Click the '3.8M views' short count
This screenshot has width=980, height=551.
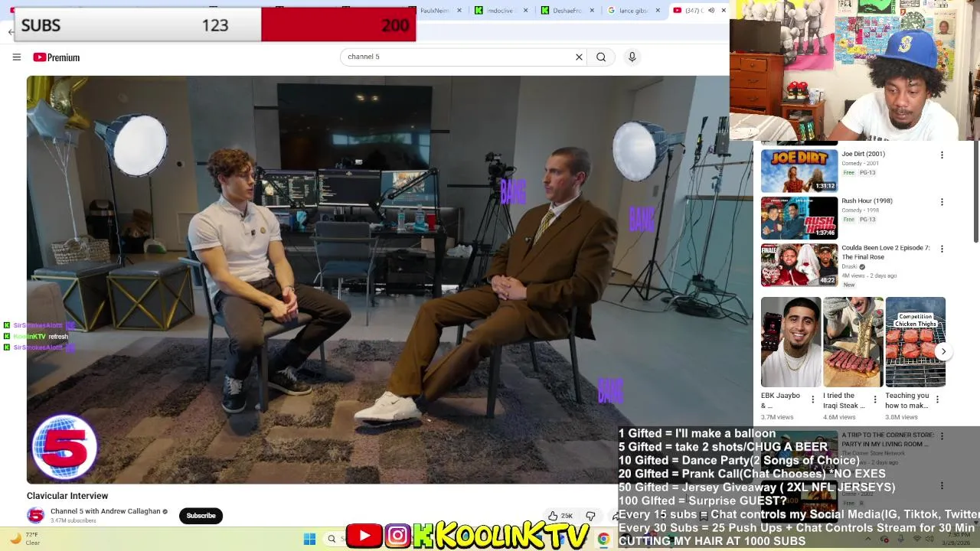click(901, 417)
